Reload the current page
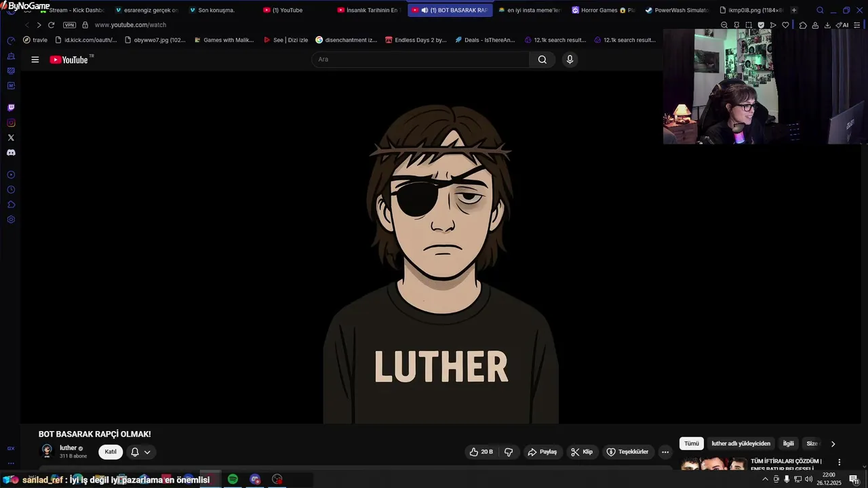The height and width of the screenshot is (488, 868). click(x=51, y=25)
